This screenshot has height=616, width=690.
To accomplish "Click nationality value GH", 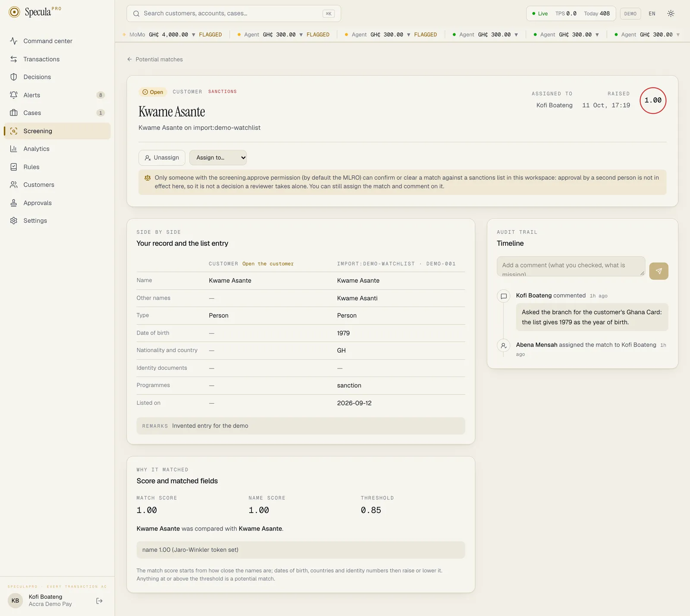I will [x=341, y=350].
